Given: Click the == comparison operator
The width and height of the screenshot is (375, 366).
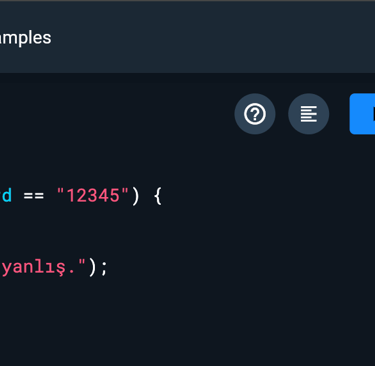Looking at the screenshot, I should pyautogui.click(x=33, y=196).
